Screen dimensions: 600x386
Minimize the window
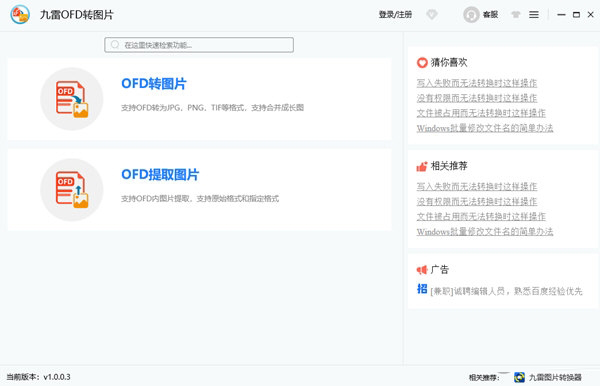pyautogui.click(x=561, y=15)
